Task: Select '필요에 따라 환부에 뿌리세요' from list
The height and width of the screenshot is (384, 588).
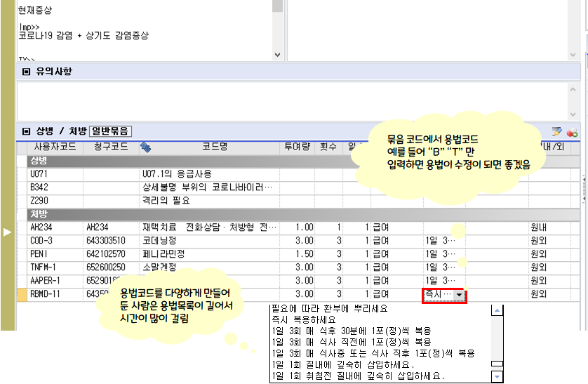Action: 329,309
